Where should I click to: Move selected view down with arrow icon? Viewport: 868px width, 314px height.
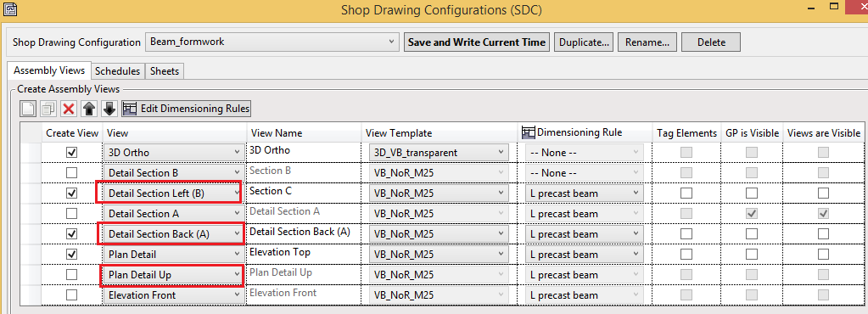coord(109,109)
